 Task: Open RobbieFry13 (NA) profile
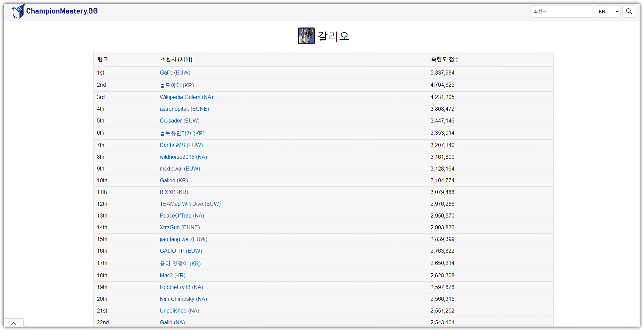point(181,287)
